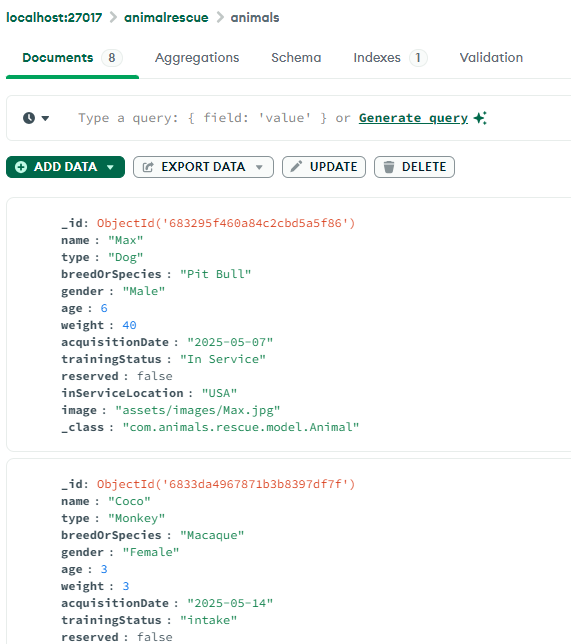Click the documents count badge 8

point(112,58)
